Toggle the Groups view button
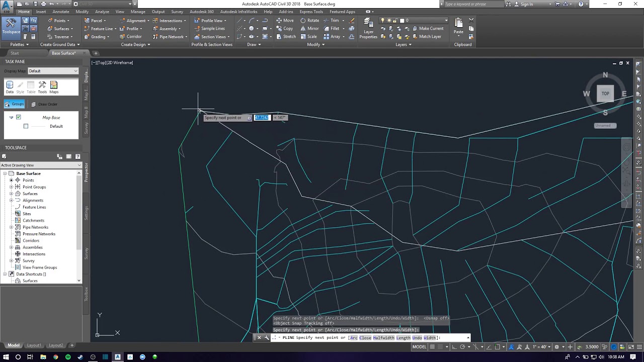Viewport: 644px width, 362px height. tap(15, 104)
